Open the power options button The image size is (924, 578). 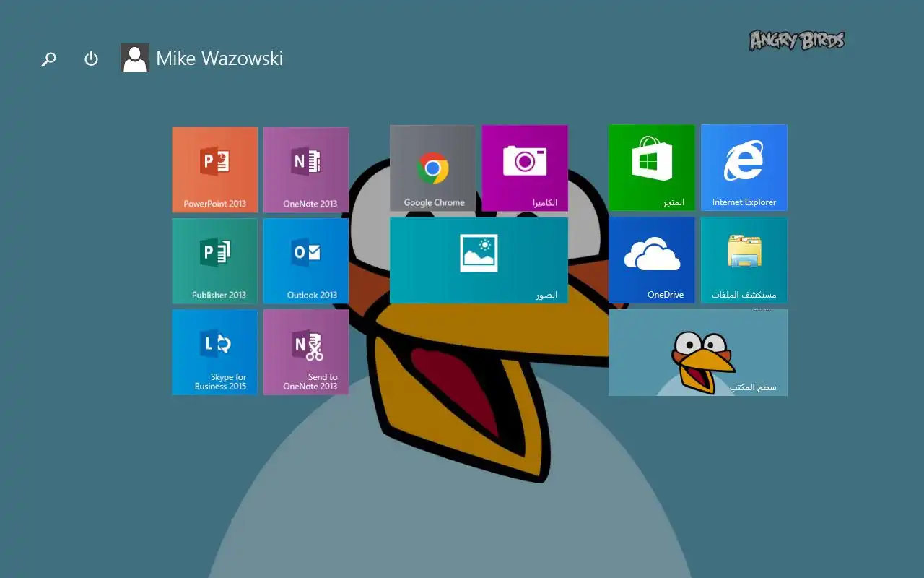click(x=91, y=59)
